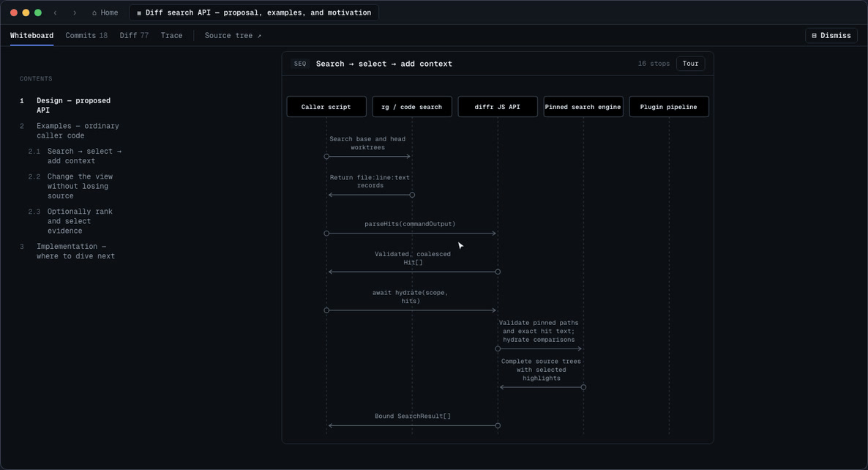Click the 'Return file:line:text records' message
This screenshot has height=470, width=868.
coord(370,182)
